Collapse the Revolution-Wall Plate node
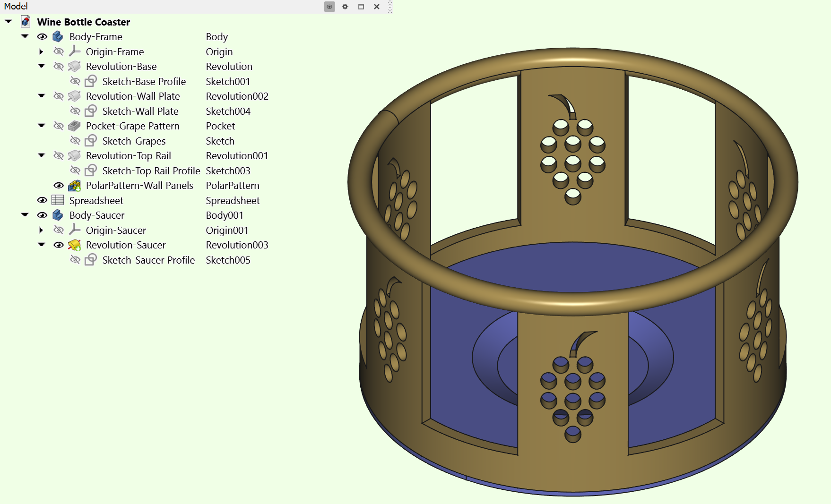The width and height of the screenshot is (831, 504). 42,95
